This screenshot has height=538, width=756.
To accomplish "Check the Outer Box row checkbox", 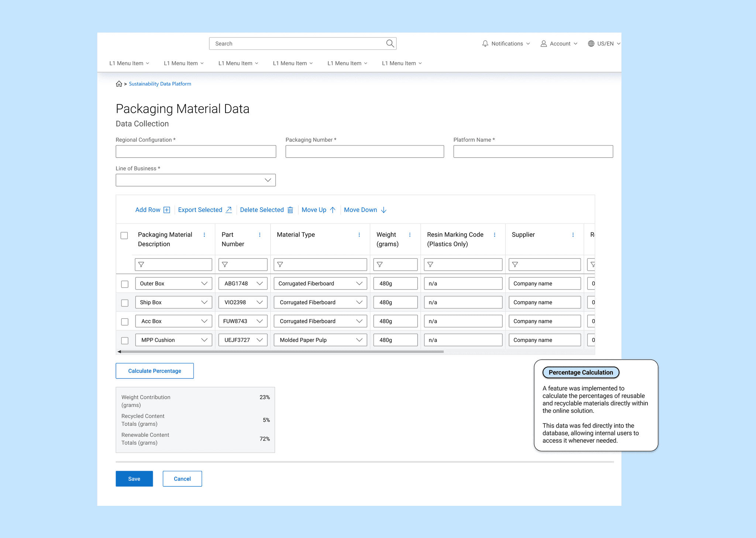I will click(x=125, y=284).
